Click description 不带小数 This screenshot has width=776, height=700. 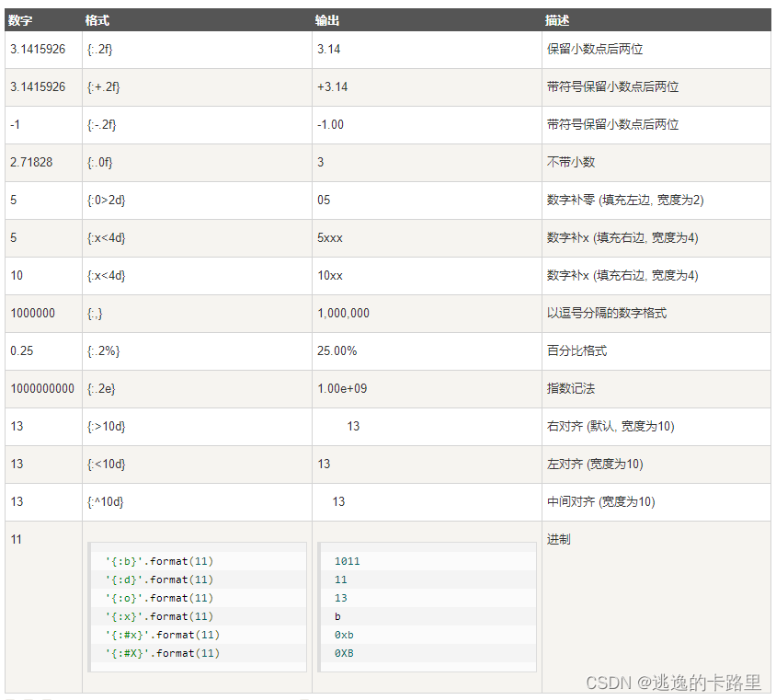tap(571, 162)
